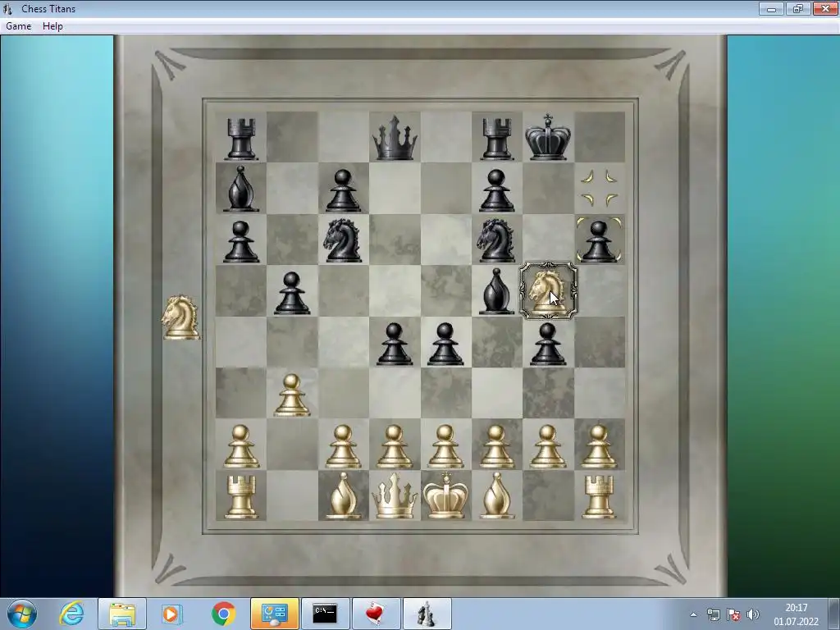Select the white pawn on e2

445,446
